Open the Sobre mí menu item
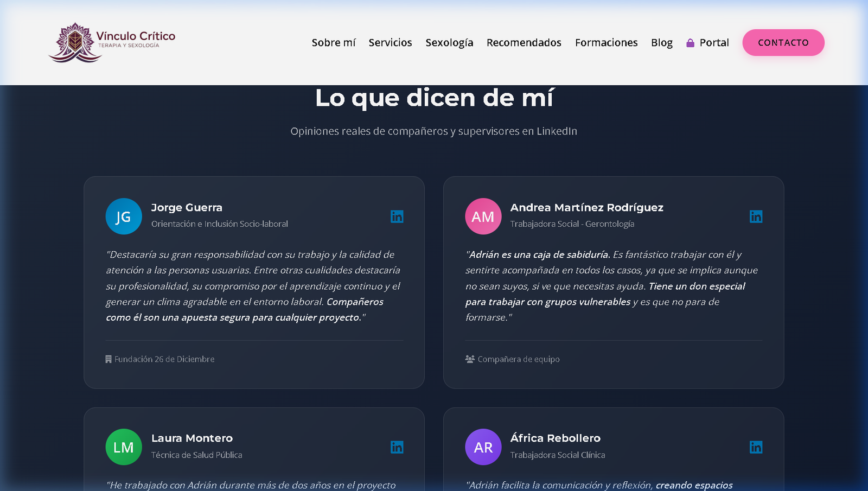The width and height of the screenshot is (868, 491). (334, 42)
